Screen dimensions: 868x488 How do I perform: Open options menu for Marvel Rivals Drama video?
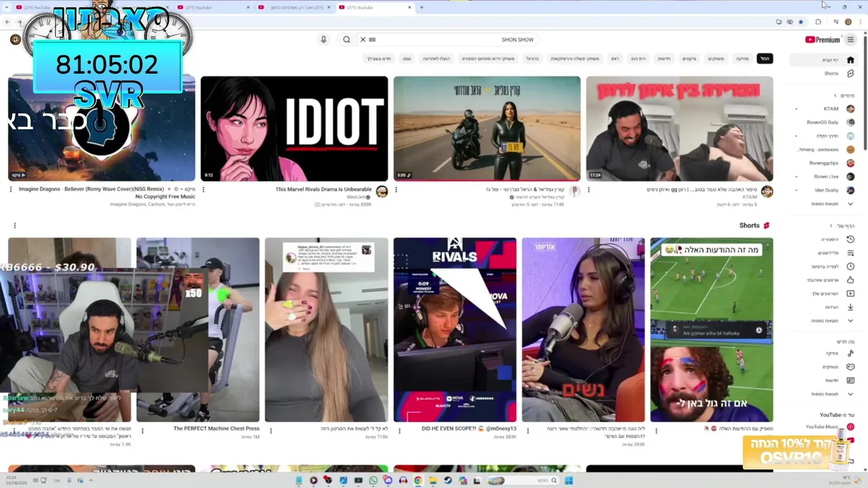203,190
